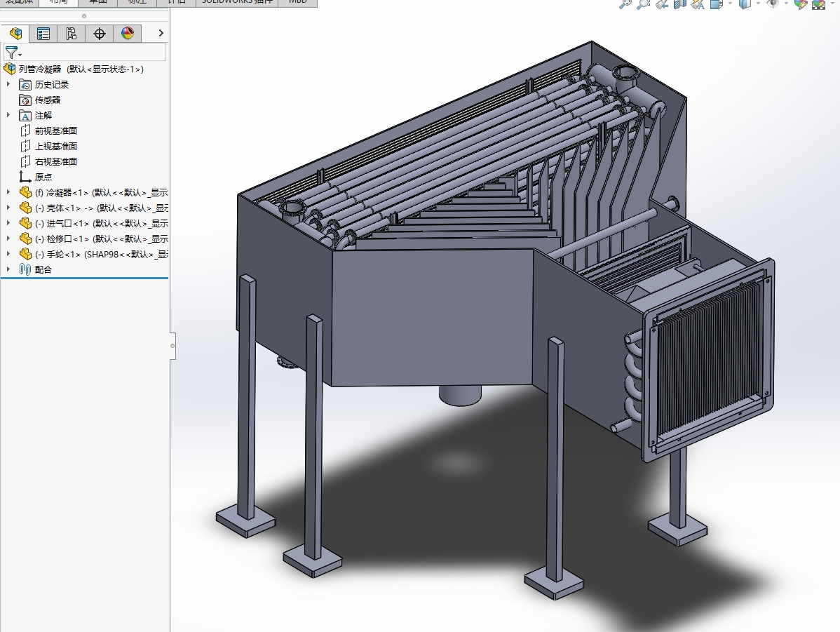Return to the Previous View
This screenshot has height=632, width=840.
coord(662,4)
